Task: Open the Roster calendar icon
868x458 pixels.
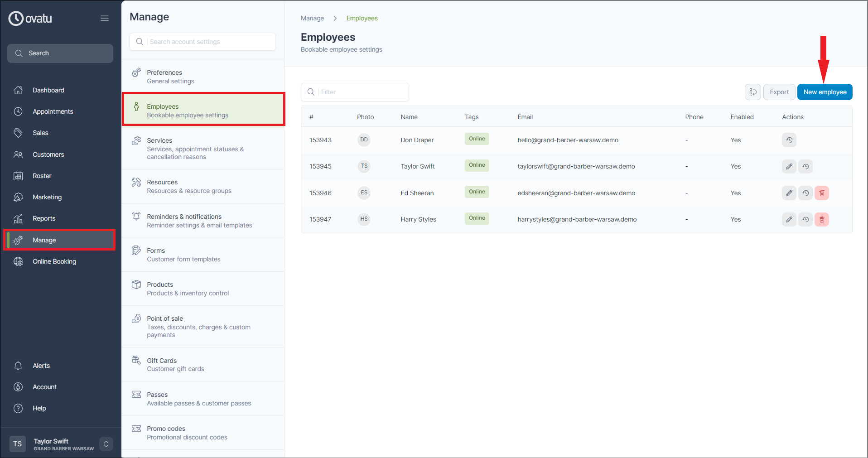Action: 18,176
